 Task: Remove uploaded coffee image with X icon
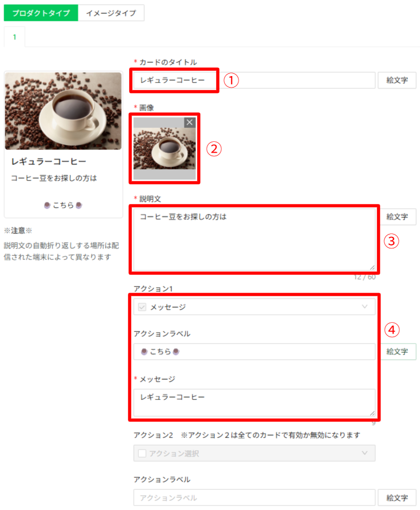coord(190,122)
